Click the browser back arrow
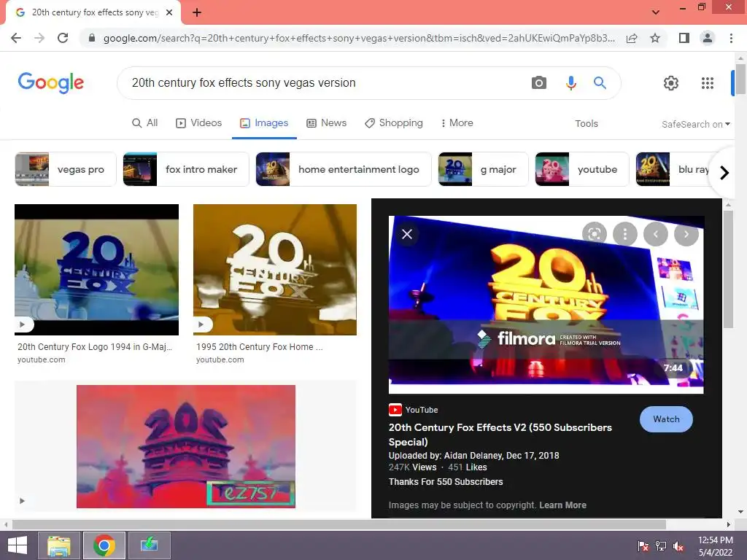Screen dimensions: 747x560 point(16,38)
